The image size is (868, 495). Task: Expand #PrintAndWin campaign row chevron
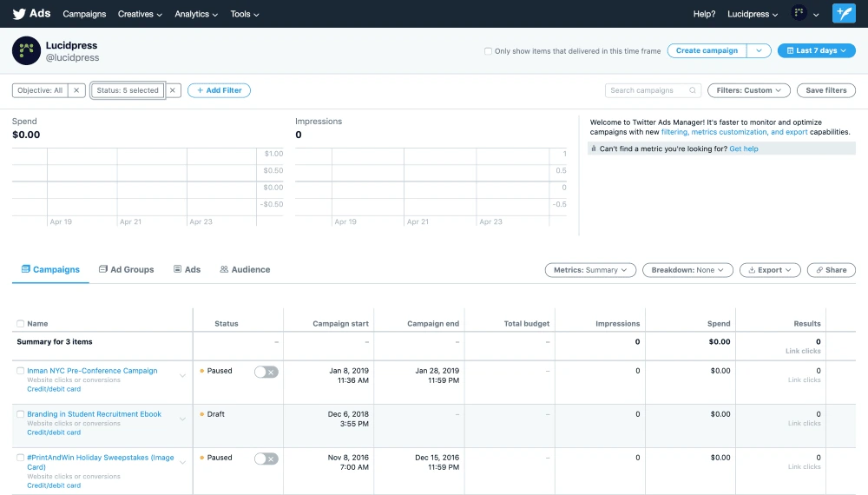tap(182, 462)
